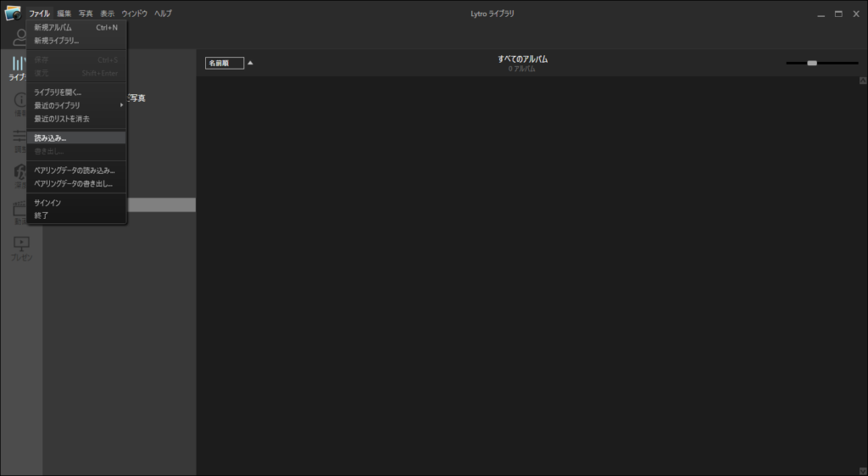This screenshot has height=476, width=868.
Task: Choose サインイン from the File menu
Action: pos(76,203)
